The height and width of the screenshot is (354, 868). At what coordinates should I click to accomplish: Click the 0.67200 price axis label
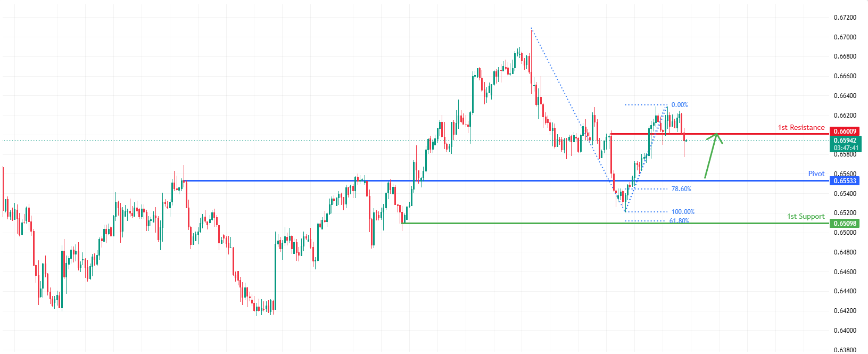pyautogui.click(x=845, y=18)
